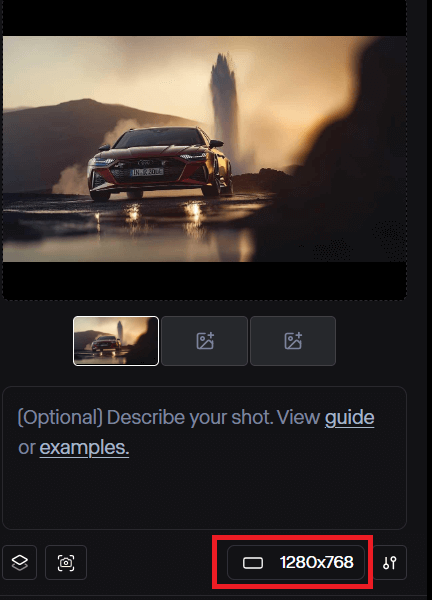
Task: Open the examples link
Action: (x=84, y=447)
